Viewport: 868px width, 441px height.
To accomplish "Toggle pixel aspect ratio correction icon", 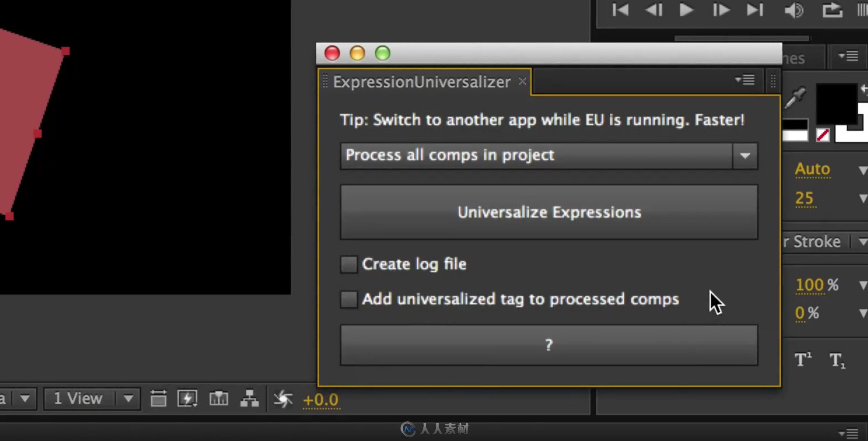I will tap(158, 399).
